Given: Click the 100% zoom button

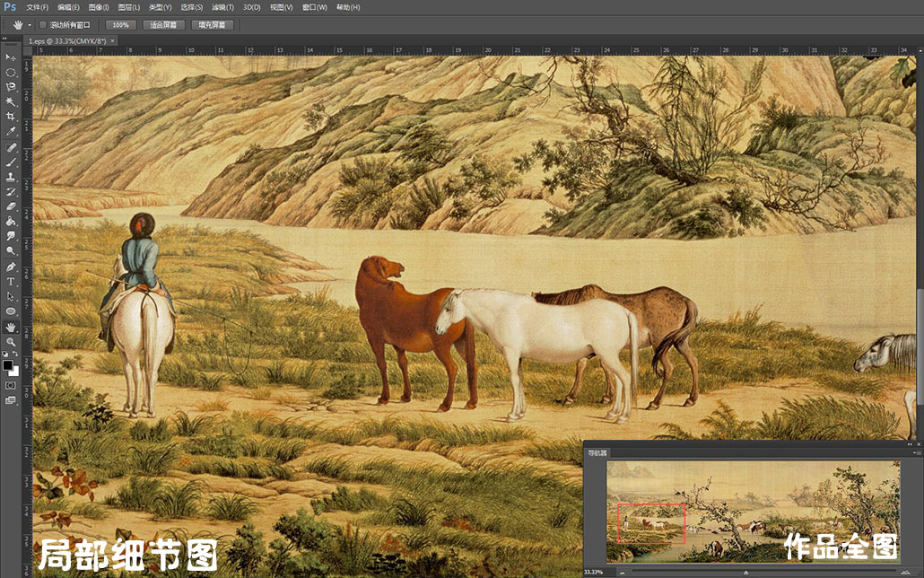Looking at the screenshot, I should tap(121, 25).
